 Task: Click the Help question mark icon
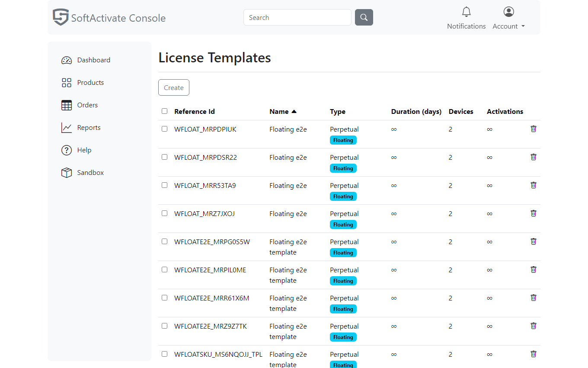(67, 150)
